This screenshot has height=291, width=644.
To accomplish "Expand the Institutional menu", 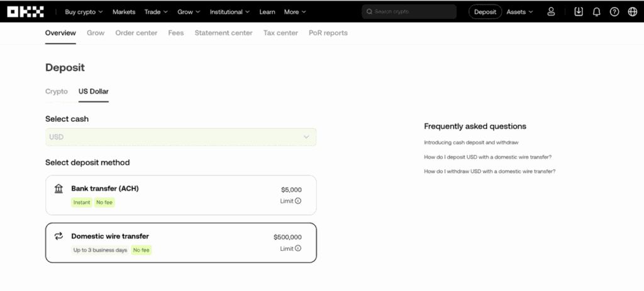I will point(230,12).
